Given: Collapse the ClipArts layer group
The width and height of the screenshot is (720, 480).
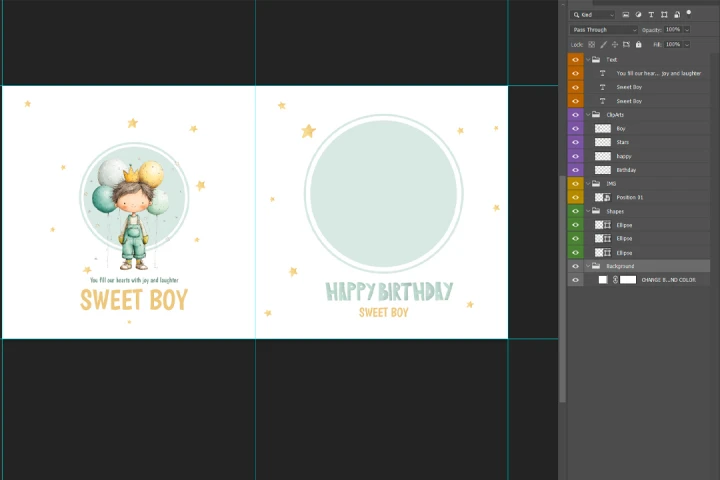Looking at the screenshot, I should [587, 115].
